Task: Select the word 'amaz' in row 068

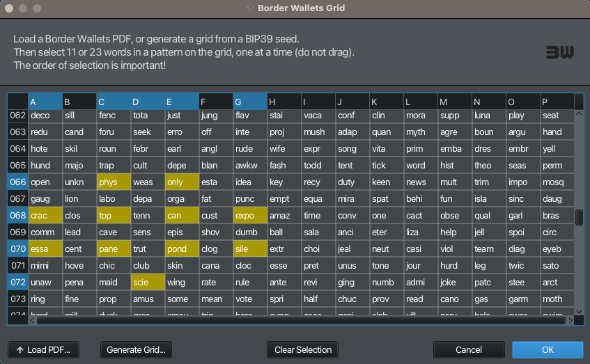Action: pos(284,216)
